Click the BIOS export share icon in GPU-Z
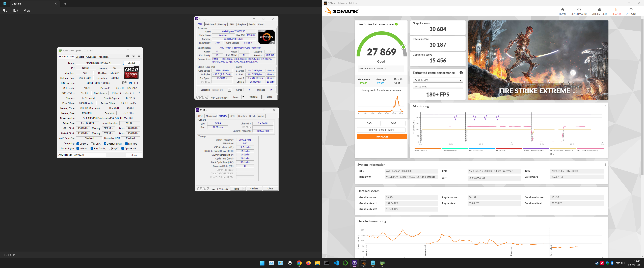644x268 pixels. (124, 83)
